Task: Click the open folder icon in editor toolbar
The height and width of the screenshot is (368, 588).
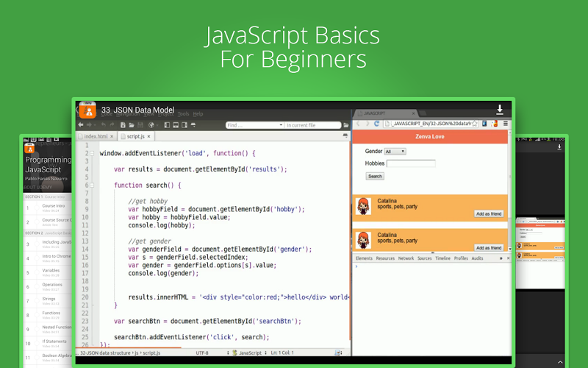Action: (132, 125)
